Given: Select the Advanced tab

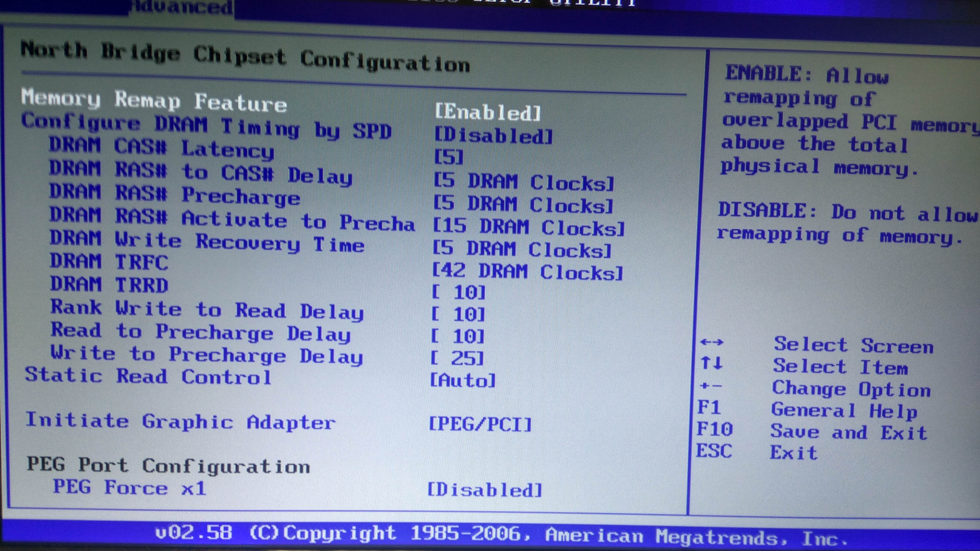Looking at the screenshot, I should 182,7.
